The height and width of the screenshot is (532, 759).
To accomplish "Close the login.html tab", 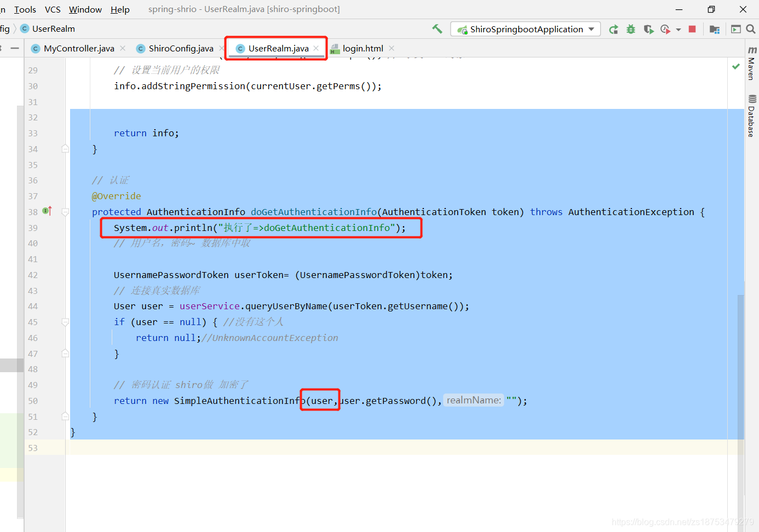I will click(392, 48).
